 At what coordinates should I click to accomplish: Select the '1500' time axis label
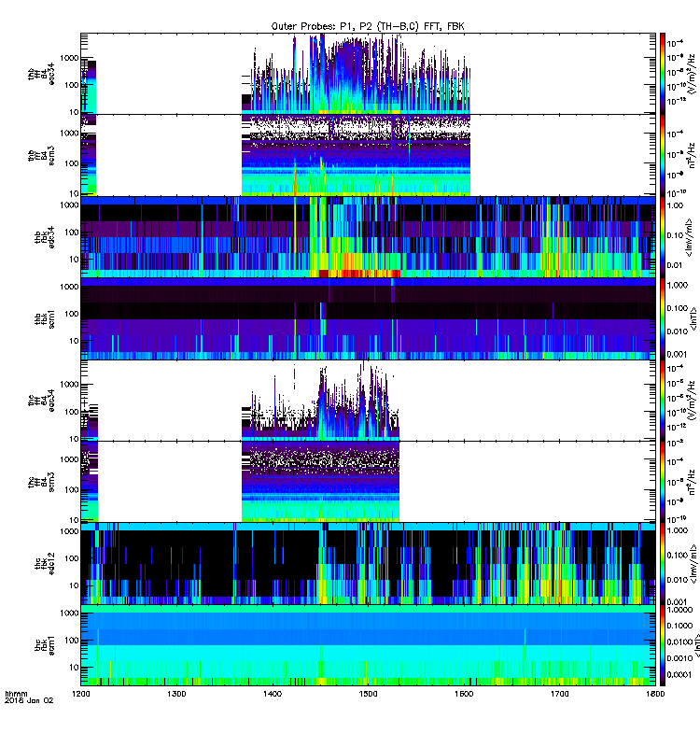(x=368, y=694)
